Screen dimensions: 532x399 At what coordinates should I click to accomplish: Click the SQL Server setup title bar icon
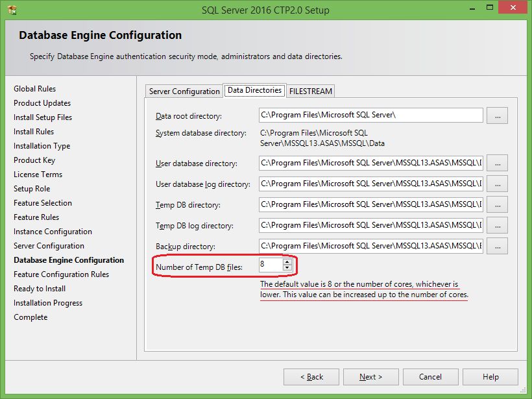point(12,10)
